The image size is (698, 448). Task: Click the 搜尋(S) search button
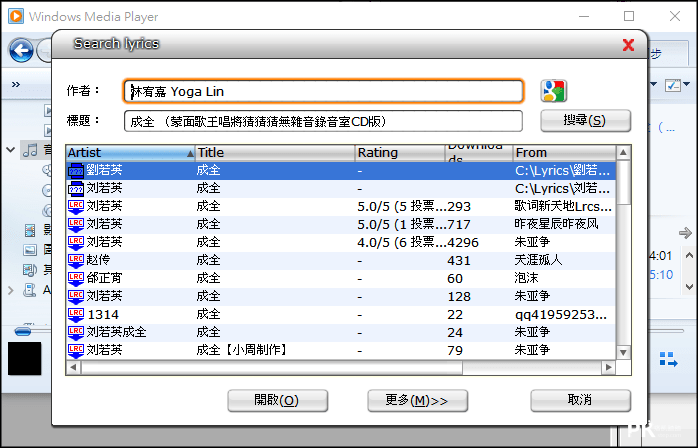[585, 120]
